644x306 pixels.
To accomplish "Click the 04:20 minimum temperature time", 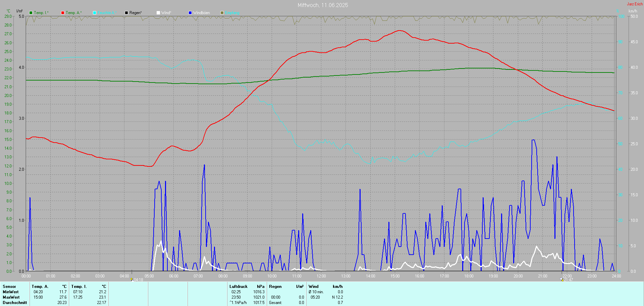I will (x=38, y=292).
